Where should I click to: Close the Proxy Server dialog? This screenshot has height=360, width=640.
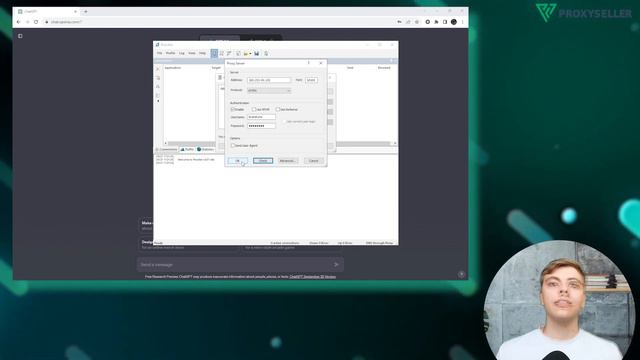[x=320, y=63]
